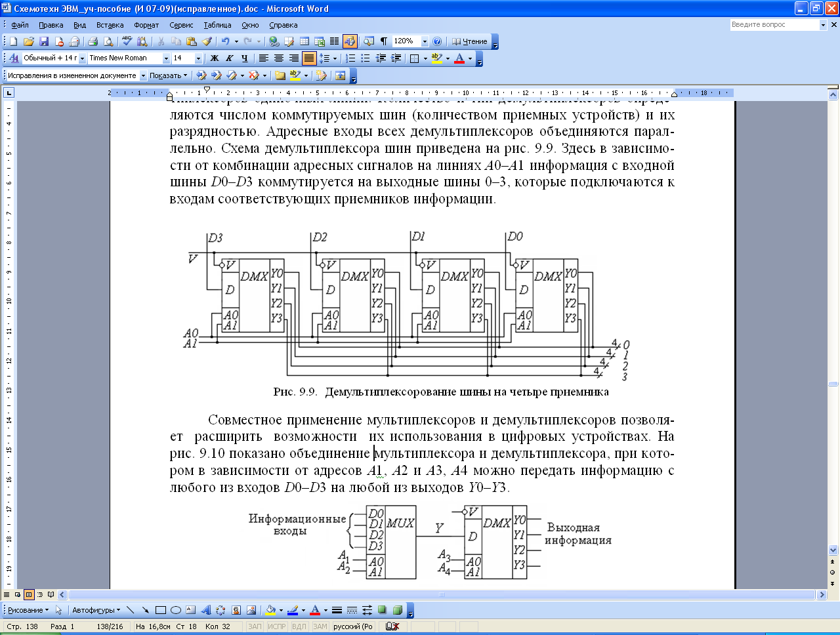Select the Rectangle shape tool

click(160, 610)
